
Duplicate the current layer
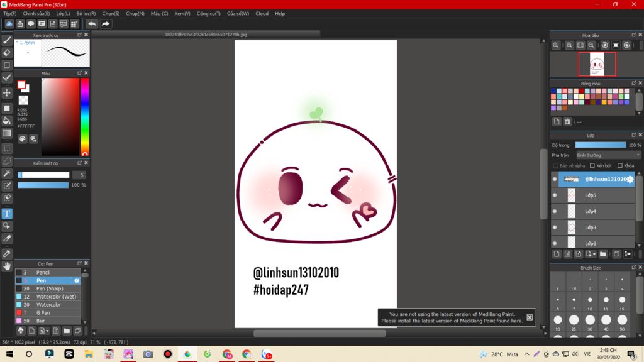[x=616, y=254]
